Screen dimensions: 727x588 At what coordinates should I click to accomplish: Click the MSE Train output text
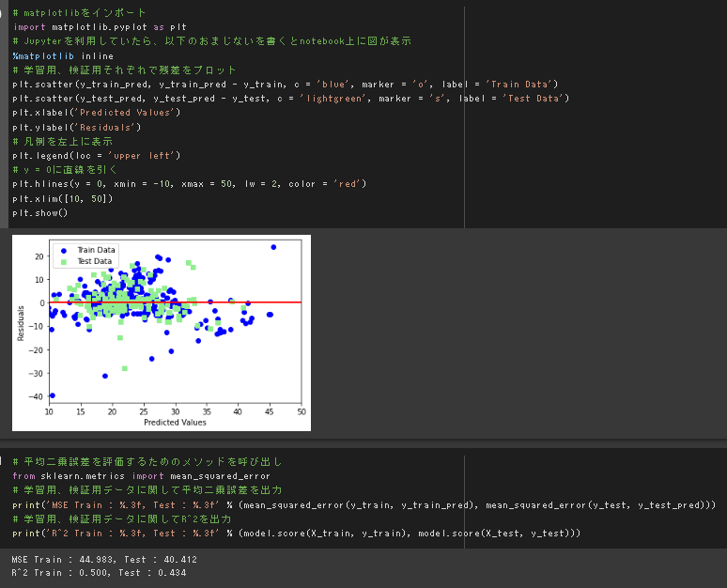(x=104, y=560)
